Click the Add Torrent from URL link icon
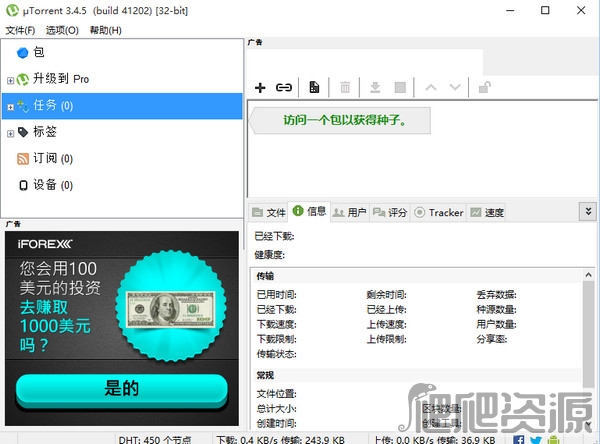600x444 pixels. (x=284, y=88)
